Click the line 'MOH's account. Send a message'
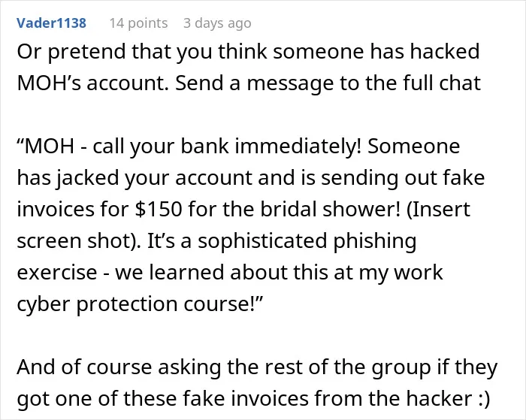 pyautogui.click(x=249, y=83)
